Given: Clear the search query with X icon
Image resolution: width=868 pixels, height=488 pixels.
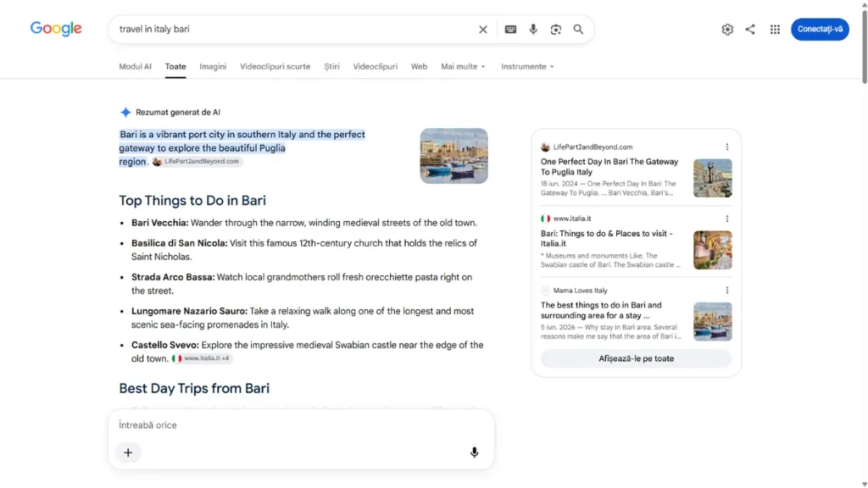Looking at the screenshot, I should point(482,30).
